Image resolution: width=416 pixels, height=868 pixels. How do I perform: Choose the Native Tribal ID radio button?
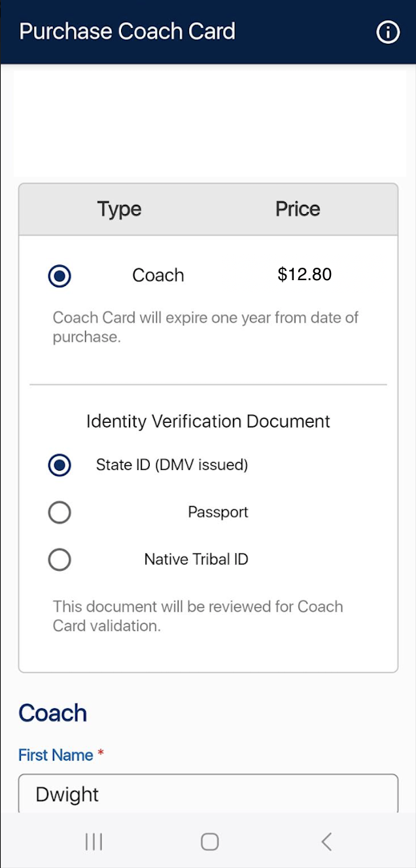[x=60, y=560]
